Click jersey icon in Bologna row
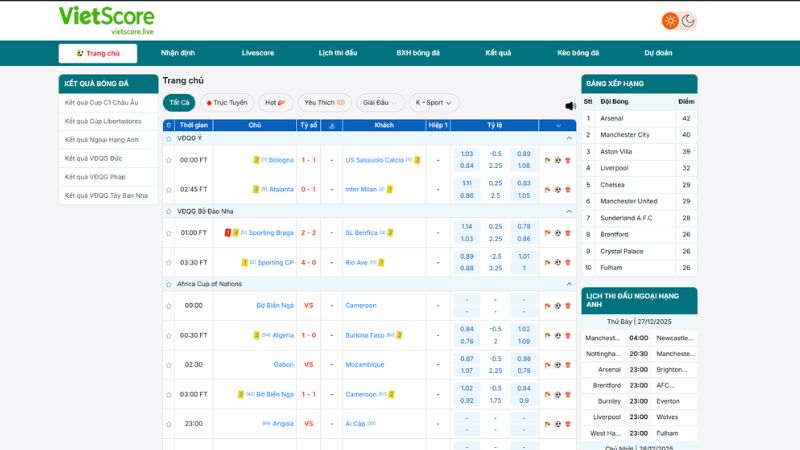This screenshot has height=450, width=800. (x=568, y=160)
